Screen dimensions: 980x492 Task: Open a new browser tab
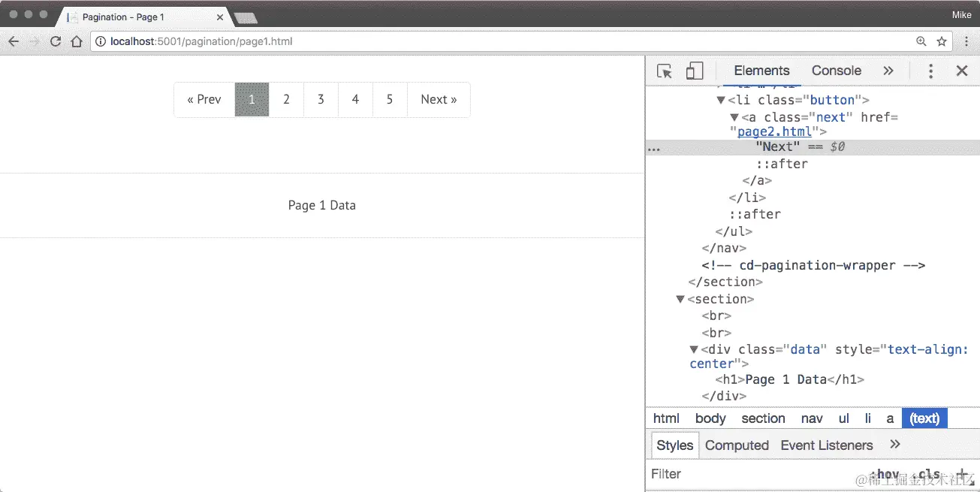coord(246,17)
